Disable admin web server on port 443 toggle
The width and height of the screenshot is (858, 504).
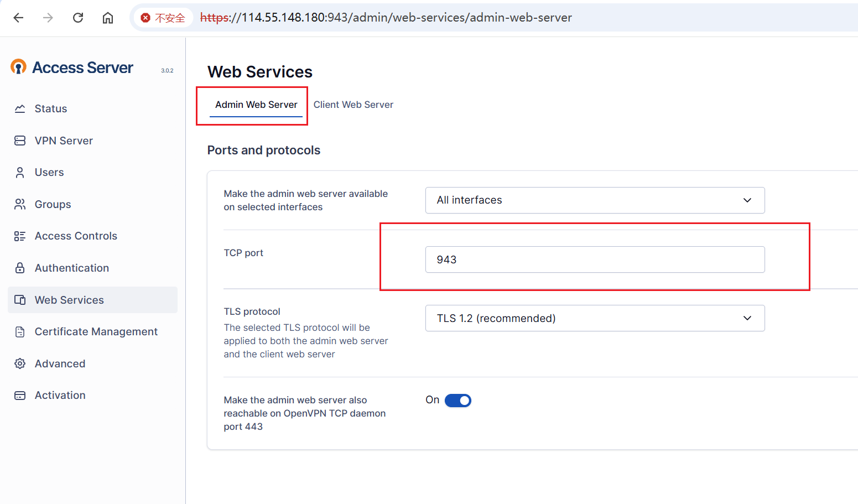coord(457,401)
